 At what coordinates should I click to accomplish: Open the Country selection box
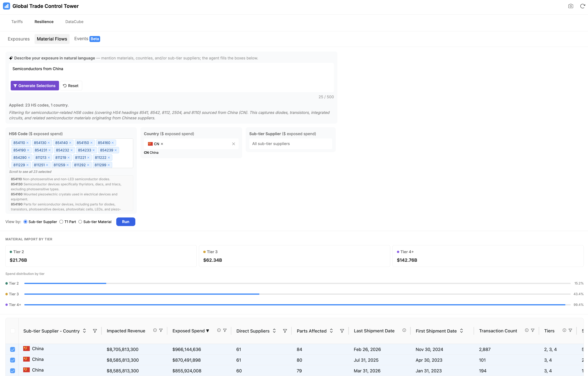pos(191,144)
